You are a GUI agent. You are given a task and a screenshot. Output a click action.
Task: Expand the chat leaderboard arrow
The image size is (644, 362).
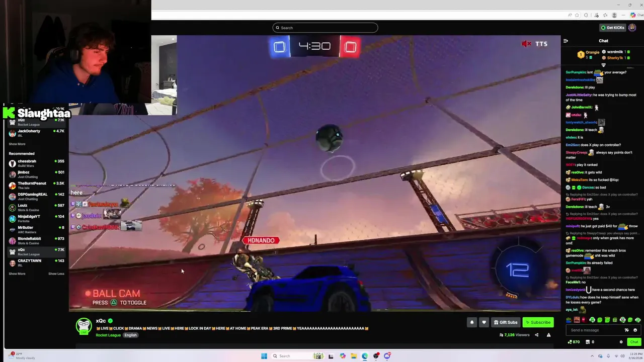pyautogui.click(x=603, y=65)
